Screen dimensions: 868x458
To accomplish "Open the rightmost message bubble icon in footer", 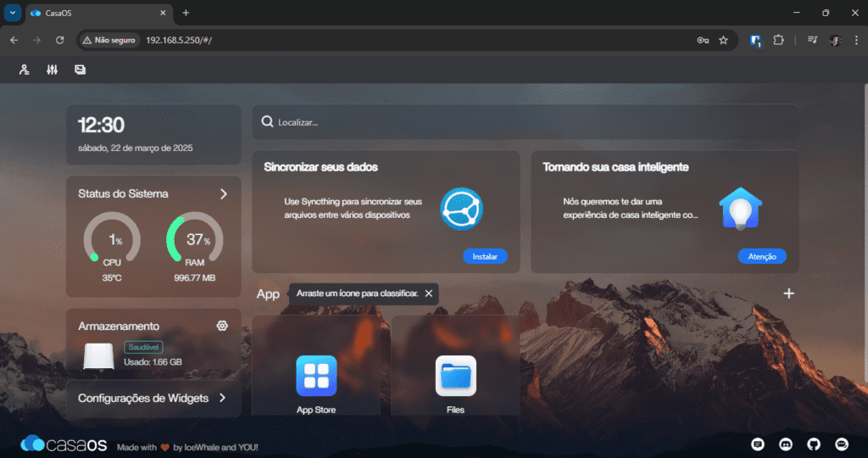I will point(842,444).
